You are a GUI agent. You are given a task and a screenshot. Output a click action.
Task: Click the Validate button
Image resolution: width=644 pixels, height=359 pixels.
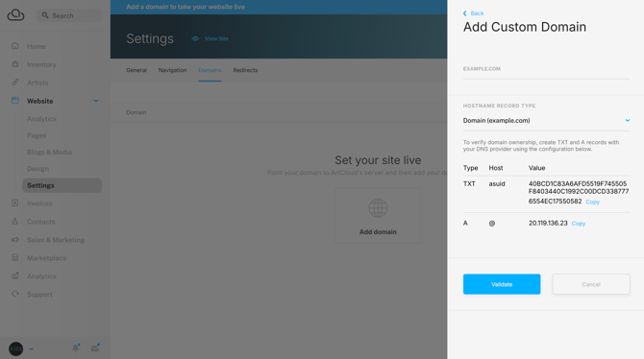tap(502, 284)
